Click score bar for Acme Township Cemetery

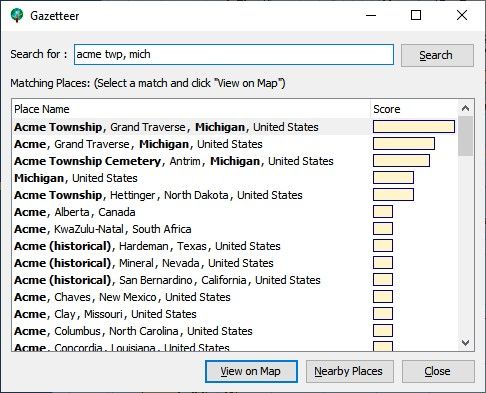(401, 161)
